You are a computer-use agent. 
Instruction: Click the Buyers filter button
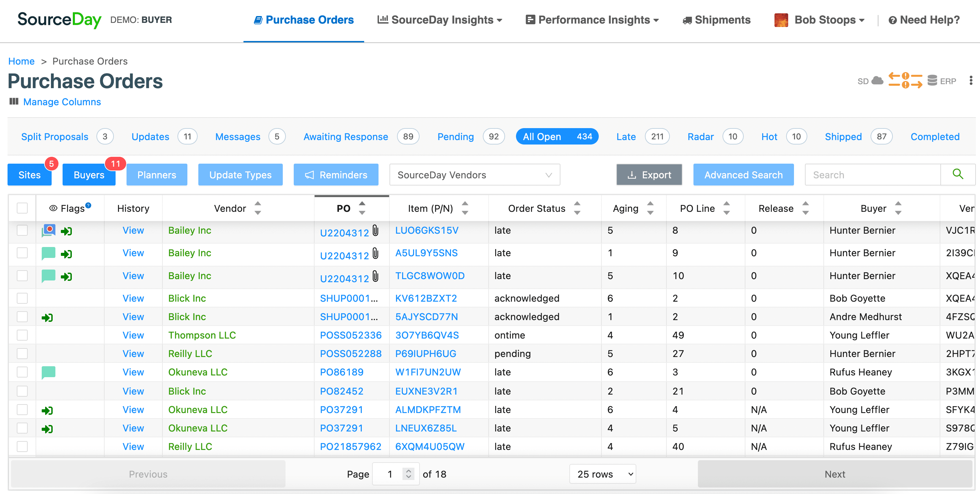point(89,175)
